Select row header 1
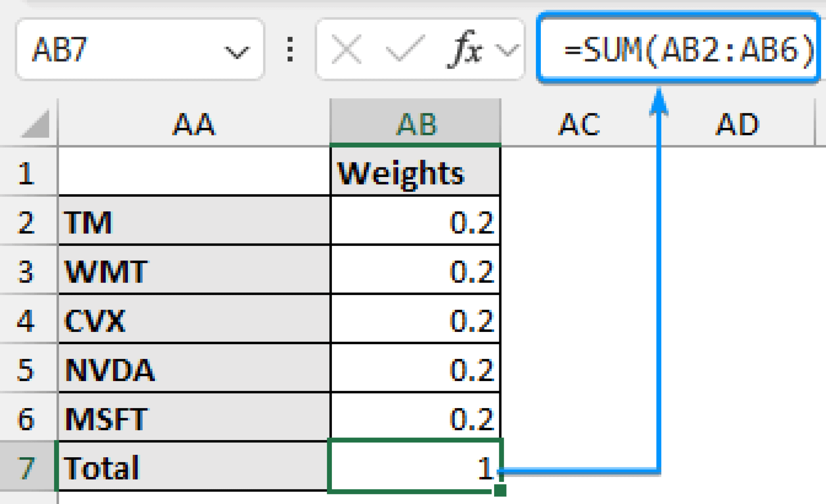 coord(27,173)
